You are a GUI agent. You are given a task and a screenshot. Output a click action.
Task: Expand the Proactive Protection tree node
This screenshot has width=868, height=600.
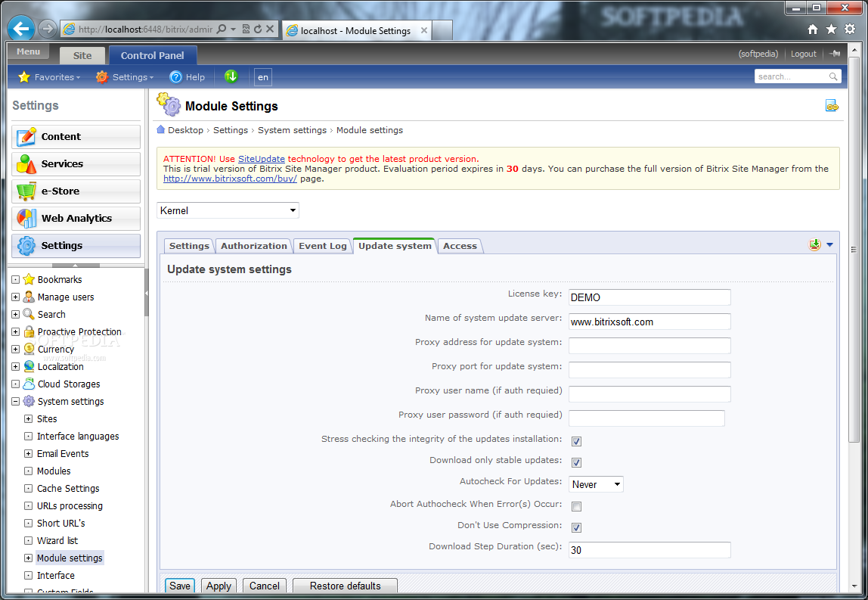click(x=15, y=332)
